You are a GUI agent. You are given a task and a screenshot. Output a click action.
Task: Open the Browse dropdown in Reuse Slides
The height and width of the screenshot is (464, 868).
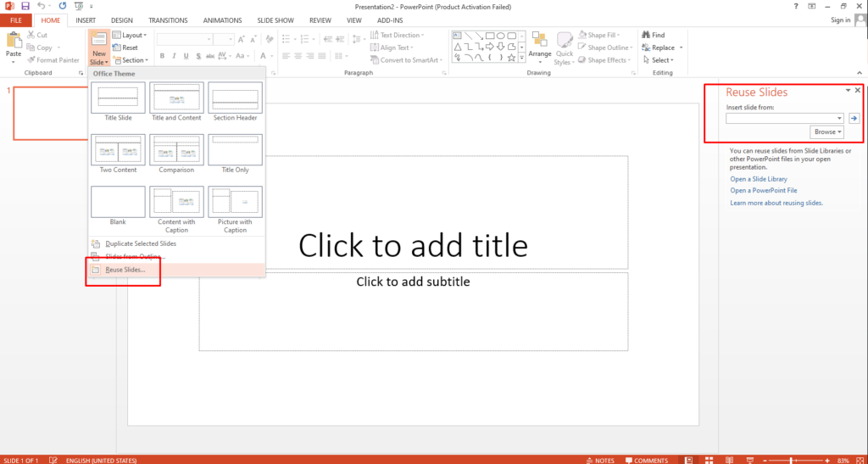pos(828,131)
